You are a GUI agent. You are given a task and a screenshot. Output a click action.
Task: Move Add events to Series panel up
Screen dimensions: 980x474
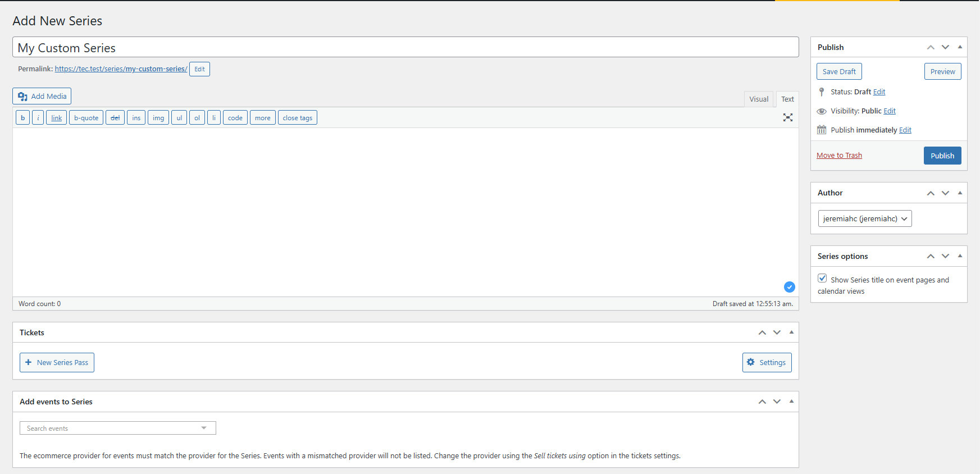pos(762,402)
